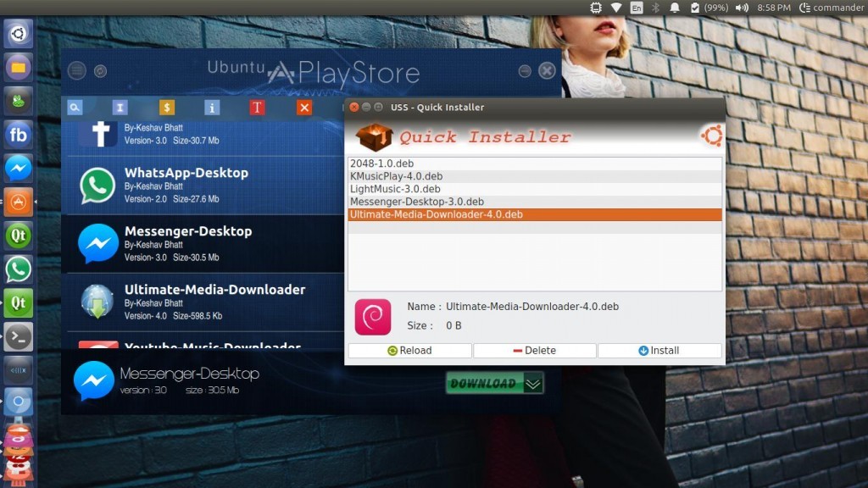
Task: Toggle the Bluetooth indicator in top panel
Action: [655, 8]
